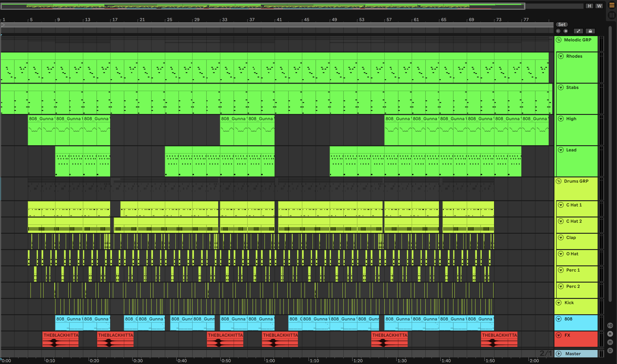Image resolution: width=617 pixels, height=364 pixels.
Task: Jump to previous locator arrow
Action: [x=558, y=31]
